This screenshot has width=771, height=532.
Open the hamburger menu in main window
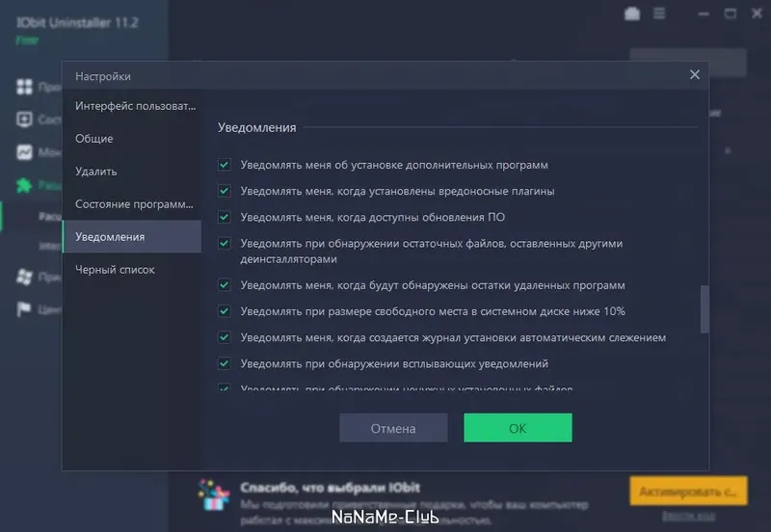[659, 13]
